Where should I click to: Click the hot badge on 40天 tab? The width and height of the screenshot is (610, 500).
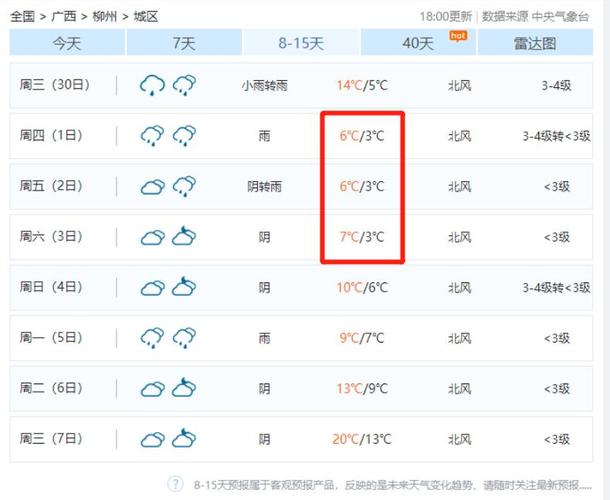pyautogui.click(x=458, y=36)
